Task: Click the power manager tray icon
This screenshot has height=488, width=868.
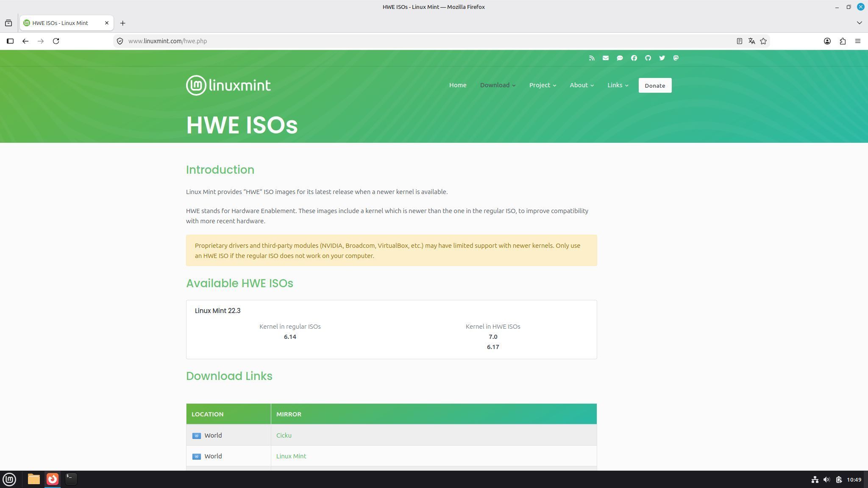Action: (838, 480)
